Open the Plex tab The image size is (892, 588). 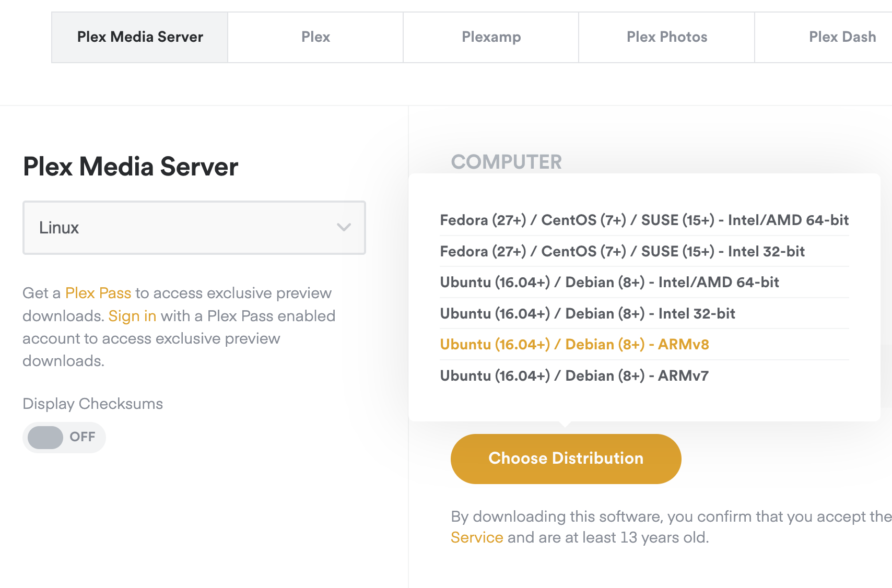tap(315, 37)
